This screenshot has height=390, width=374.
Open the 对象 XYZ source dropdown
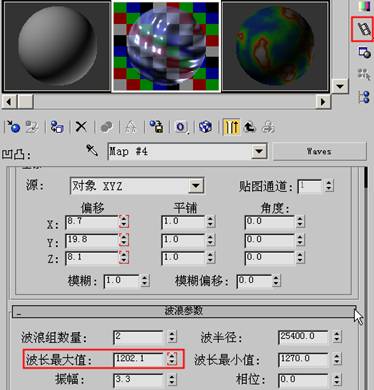coord(196,186)
